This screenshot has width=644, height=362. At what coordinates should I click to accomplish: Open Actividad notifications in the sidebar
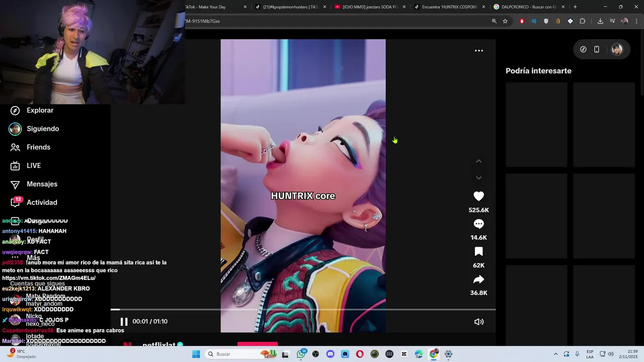tap(42, 202)
